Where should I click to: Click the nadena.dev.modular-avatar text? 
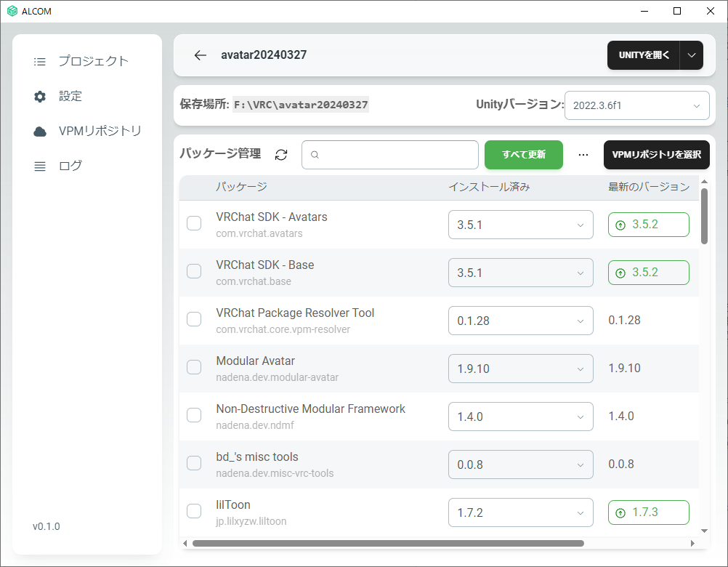pyautogui.click(x=278, y=377)
